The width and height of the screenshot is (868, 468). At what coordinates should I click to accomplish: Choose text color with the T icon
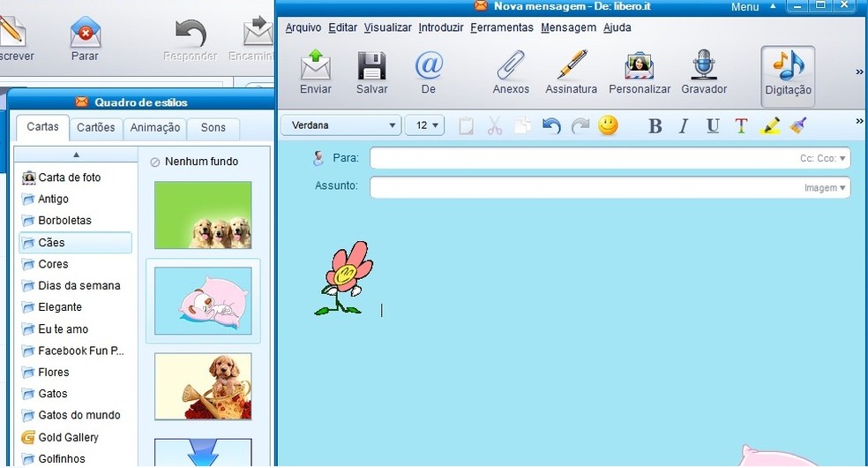pos(741,126)
